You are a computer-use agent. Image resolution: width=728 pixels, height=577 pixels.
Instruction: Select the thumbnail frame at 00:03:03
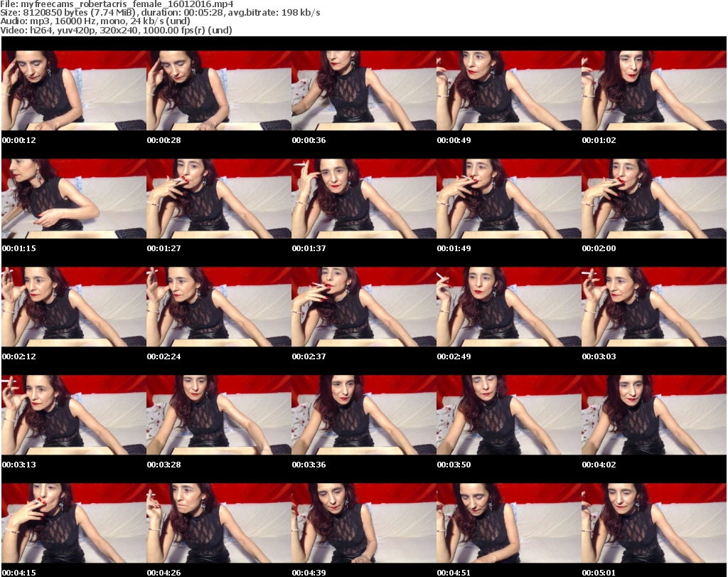tap(654, 307)
